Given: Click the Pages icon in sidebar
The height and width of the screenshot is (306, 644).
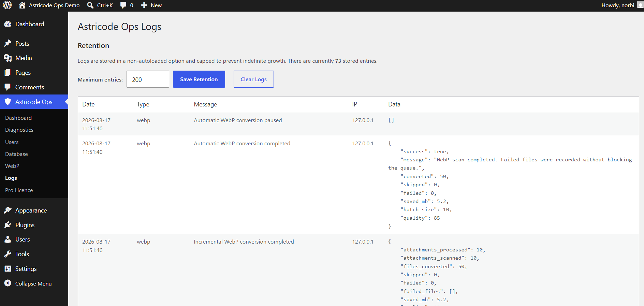Looking at the screenshot, I should pyautogui.click(x=8, y=73).
